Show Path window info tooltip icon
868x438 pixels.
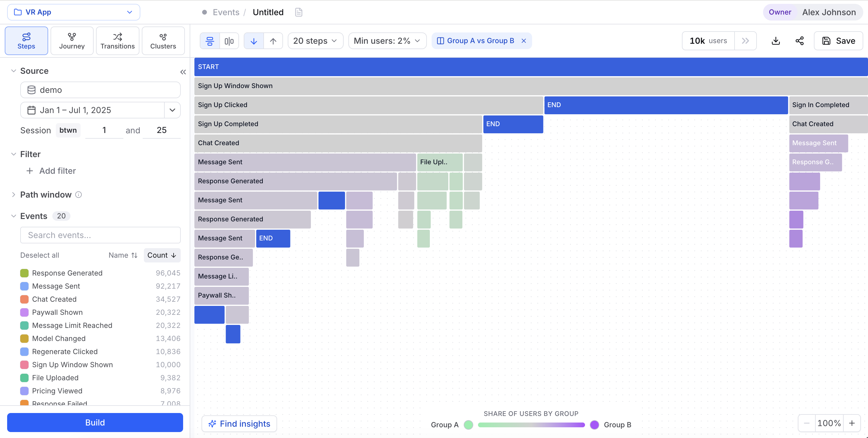(x=78, y=195)
